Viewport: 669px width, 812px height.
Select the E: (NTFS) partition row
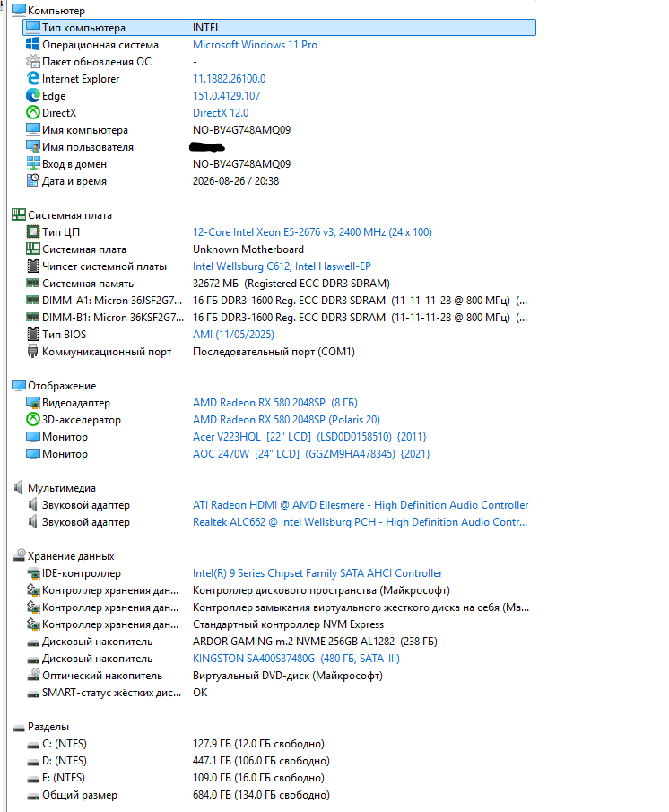pos(176,778)
